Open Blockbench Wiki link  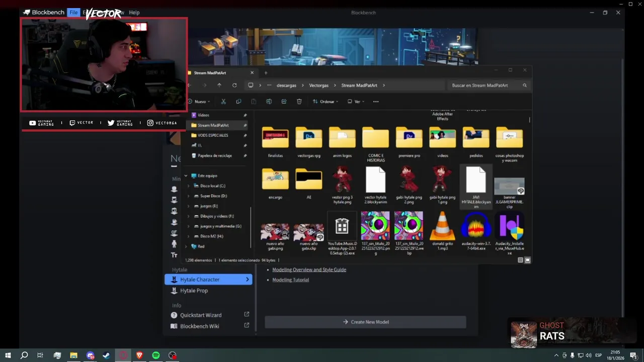tap(200, 326)
